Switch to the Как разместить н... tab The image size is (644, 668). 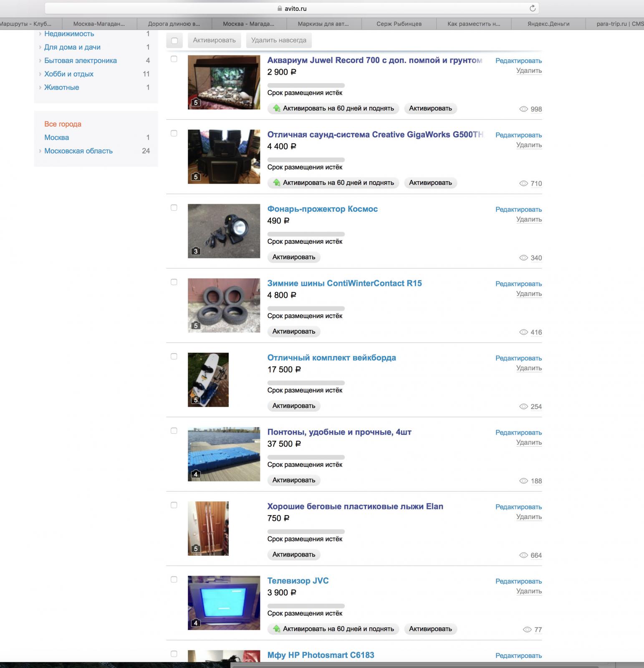(474, 24)
